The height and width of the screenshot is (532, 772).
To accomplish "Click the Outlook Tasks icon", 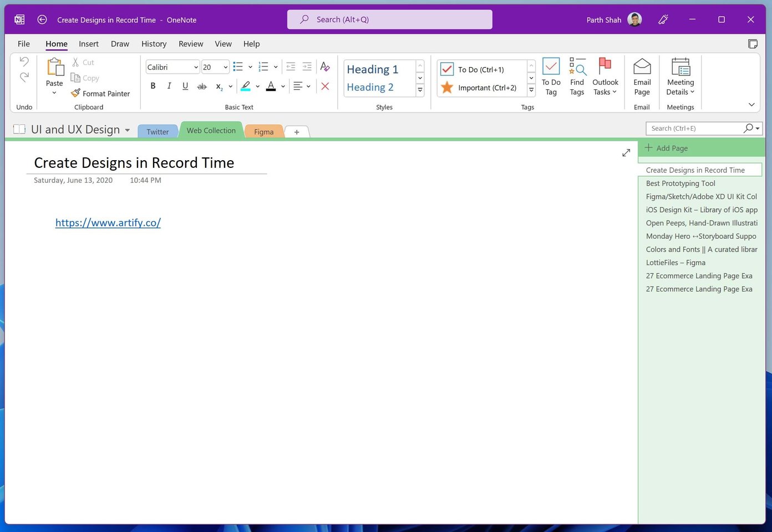I will pyautogui.click(x=605, y=76).
